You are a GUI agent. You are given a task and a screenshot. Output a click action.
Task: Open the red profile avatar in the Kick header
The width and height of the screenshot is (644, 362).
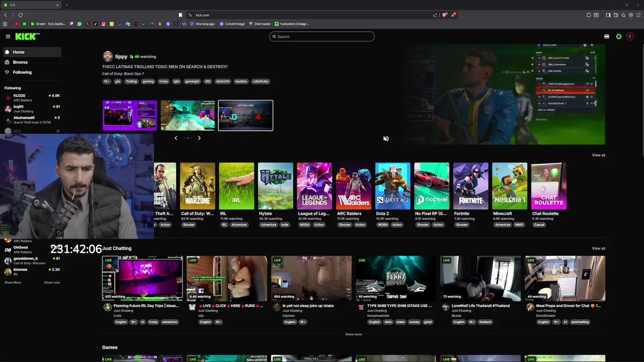click(629, 36)
